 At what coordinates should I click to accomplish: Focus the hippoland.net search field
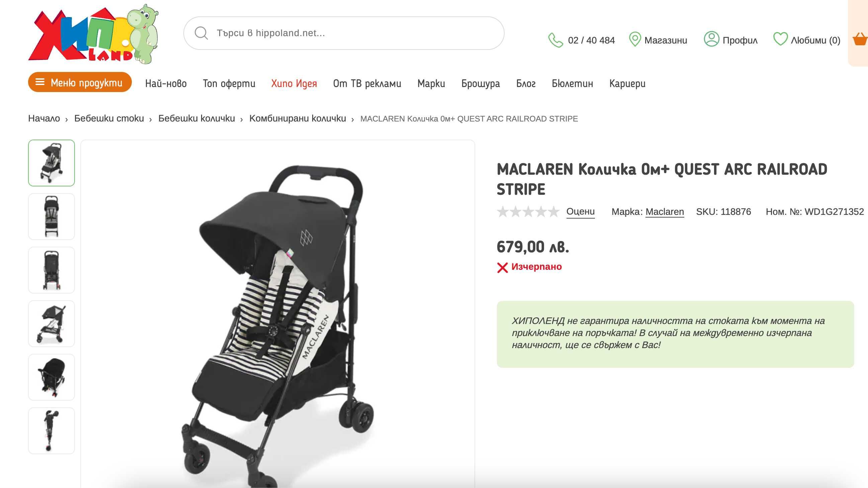[x=344, y=33]
